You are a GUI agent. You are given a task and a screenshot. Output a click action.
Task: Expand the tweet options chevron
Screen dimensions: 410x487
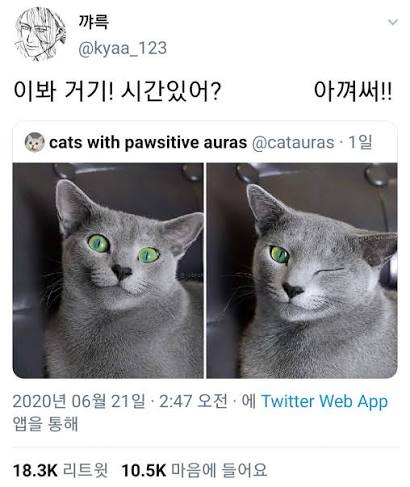coord(393,23)
